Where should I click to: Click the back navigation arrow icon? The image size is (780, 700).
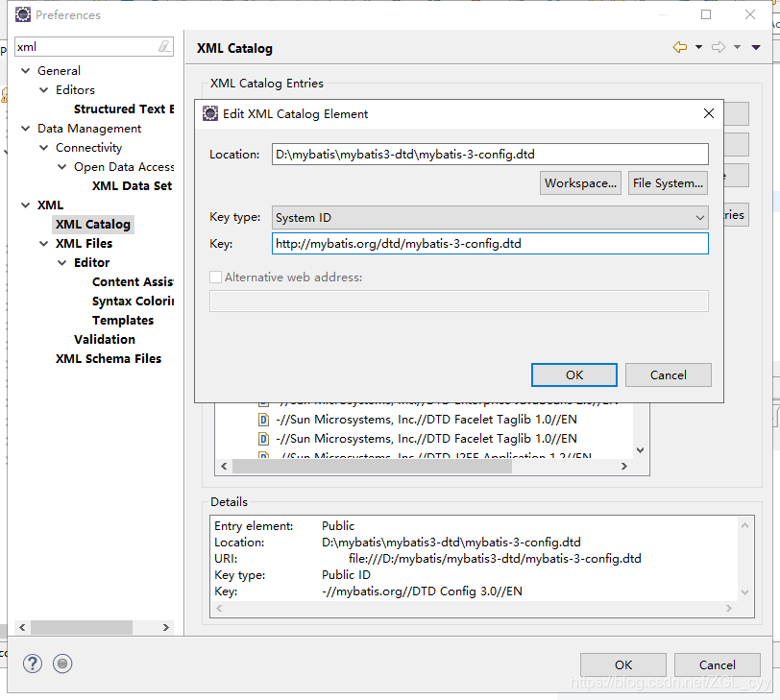pos(680,47)
